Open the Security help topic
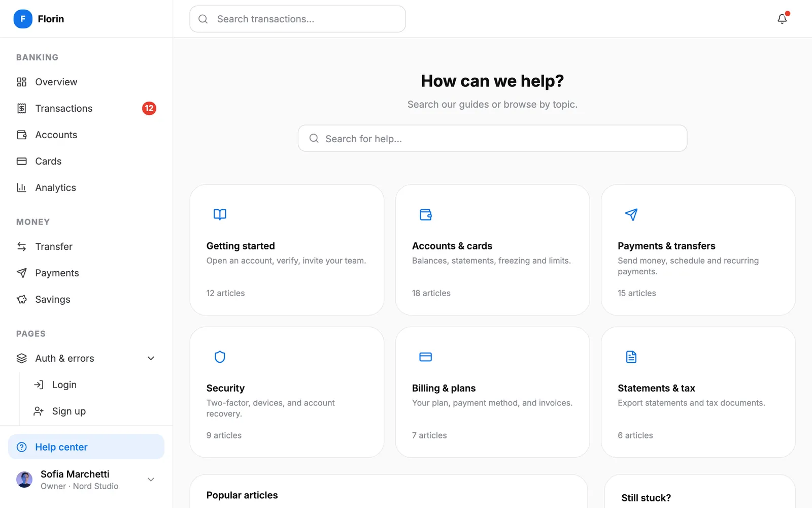812x508 pixels. 287,392
